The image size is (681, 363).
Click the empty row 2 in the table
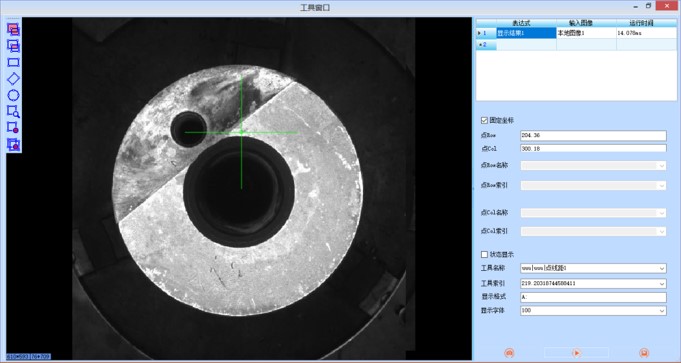(x=576, y=44)
